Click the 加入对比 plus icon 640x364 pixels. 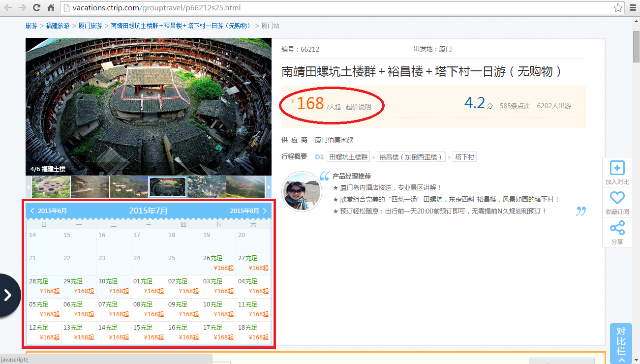point(617,168)
